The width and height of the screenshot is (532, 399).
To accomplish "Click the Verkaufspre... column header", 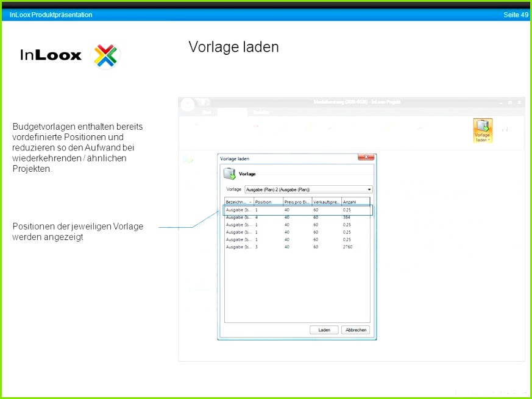I will pyautogui.click(x=327, y=202).
